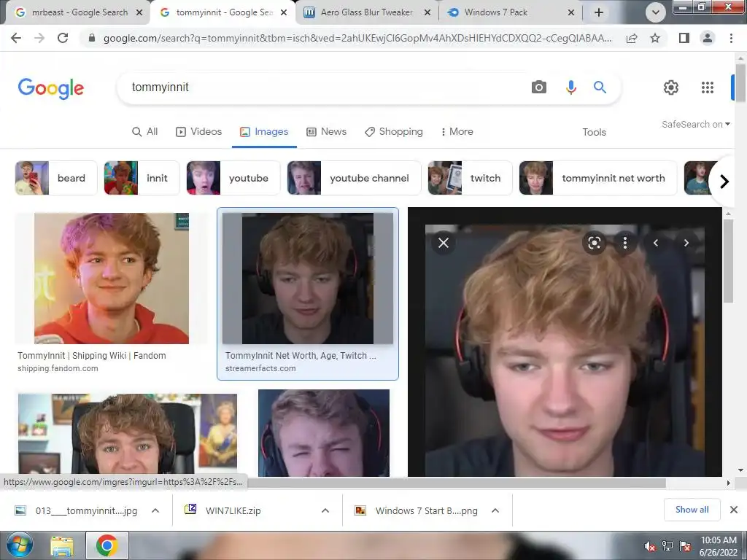Switch to Aero Glass Blur Tweaker tab
The width and height of the screenshot is (747, 560).
point(366,12)
